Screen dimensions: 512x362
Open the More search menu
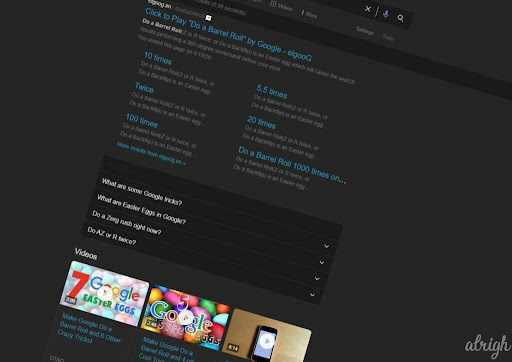coord(309,14)
